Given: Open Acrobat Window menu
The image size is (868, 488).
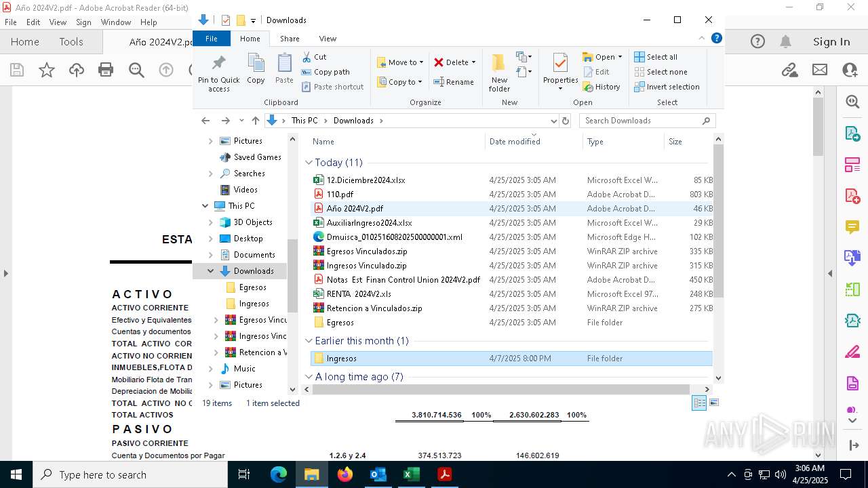Looking at the screenshot, I should pos(116,22).
